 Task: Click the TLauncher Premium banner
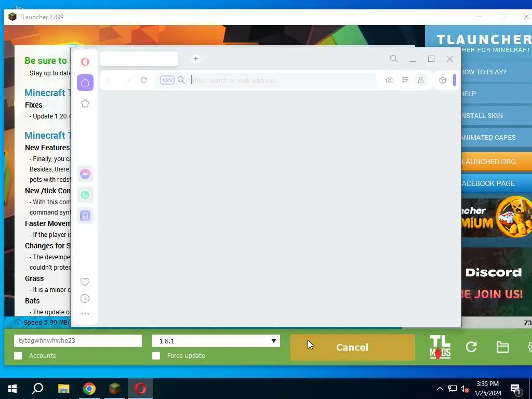[497, 217]
